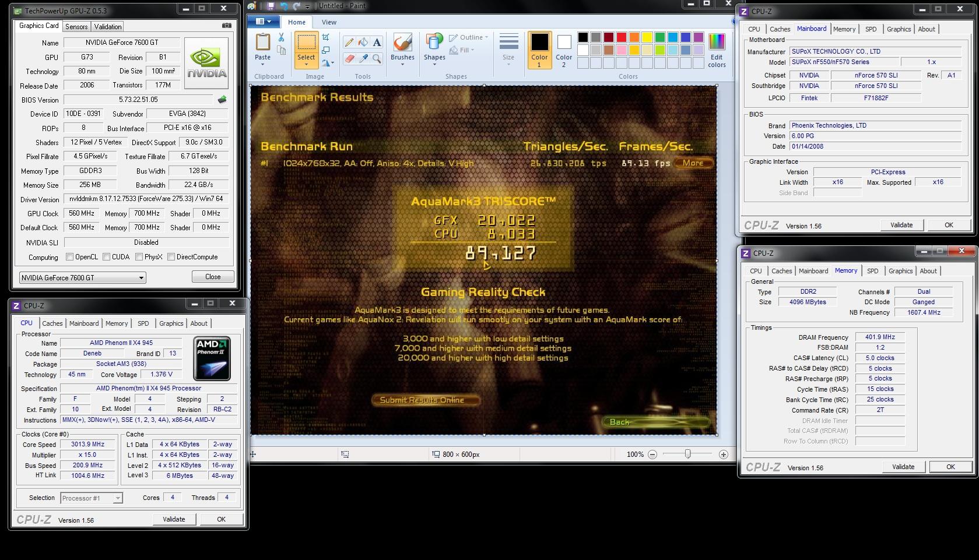Select the Magnifier tool in Paint
The width and height of the screenshot is (979, 560).
[377, 58]
